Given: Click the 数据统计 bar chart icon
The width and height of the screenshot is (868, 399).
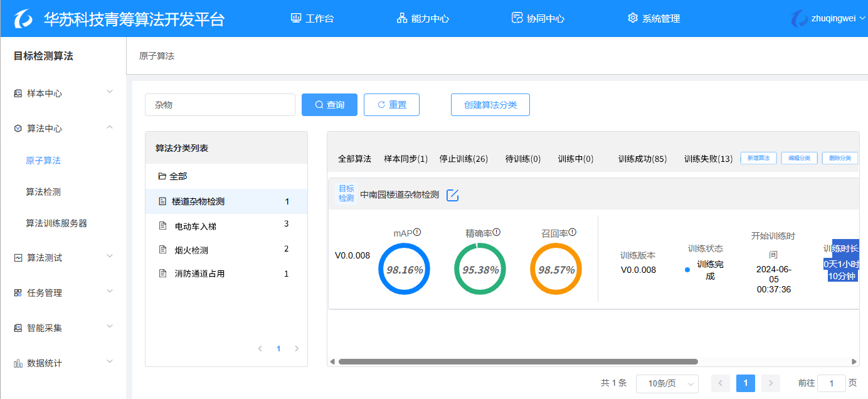Looking at the screenshot, I should pyautogui.click(x=18, y=363).
